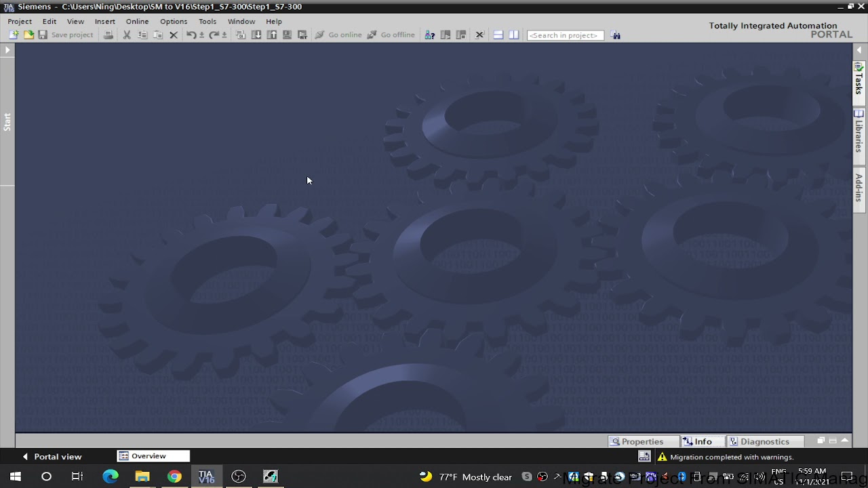868x488 pixels.
Task: Click the Start side tab
Action: click(x=7, y=122)
